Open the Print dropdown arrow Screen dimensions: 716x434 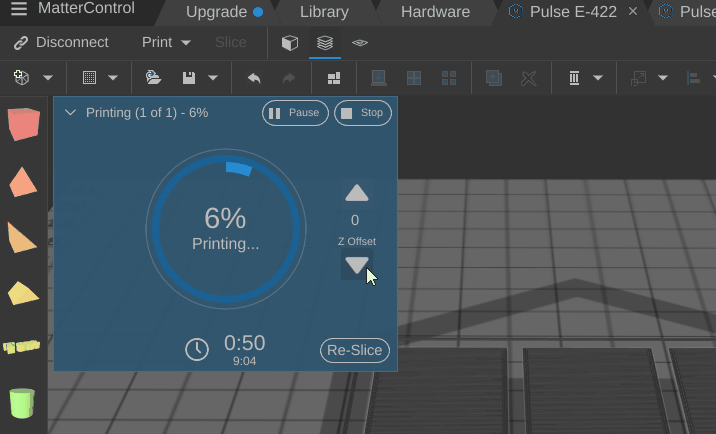pos(186,43)
